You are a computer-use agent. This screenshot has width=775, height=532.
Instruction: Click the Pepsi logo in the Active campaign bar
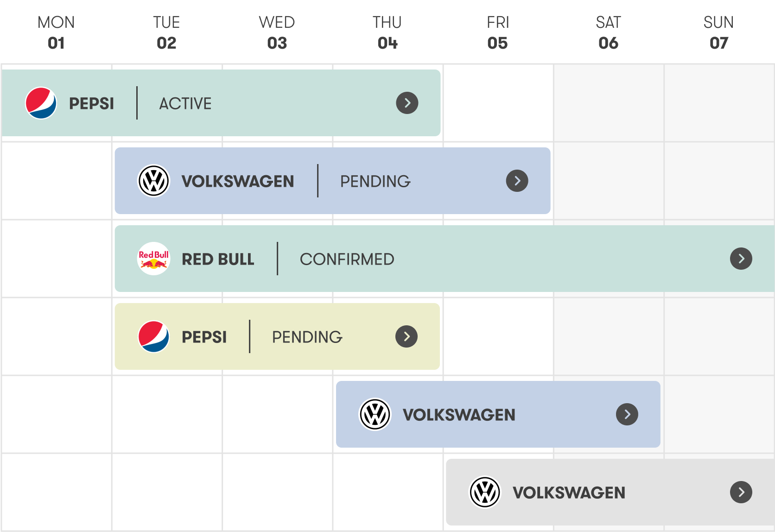click(x=41, y=103)
